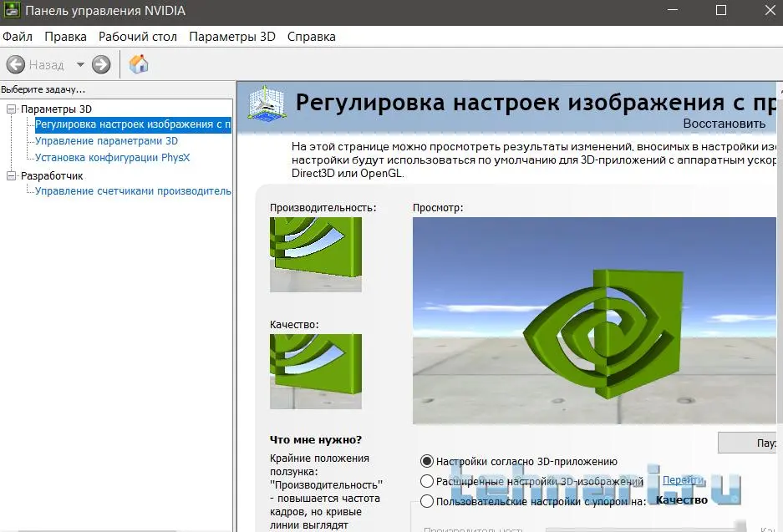The width and height of the screenshot is (783, 532).
Task: Click the Перейти link
Action: click(x=682, y=481)
